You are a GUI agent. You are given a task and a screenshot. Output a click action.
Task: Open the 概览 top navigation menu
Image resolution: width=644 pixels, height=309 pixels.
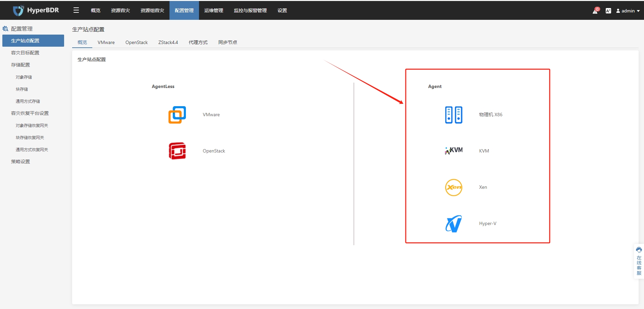point(96,10)
